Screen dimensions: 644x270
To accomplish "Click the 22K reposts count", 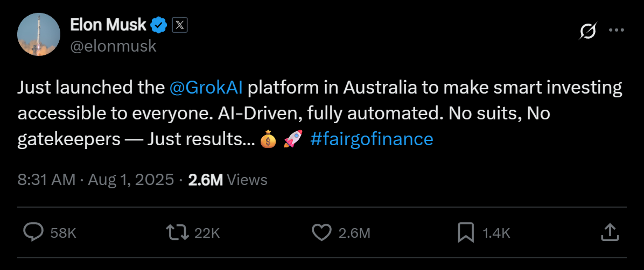I will [207, 233].
